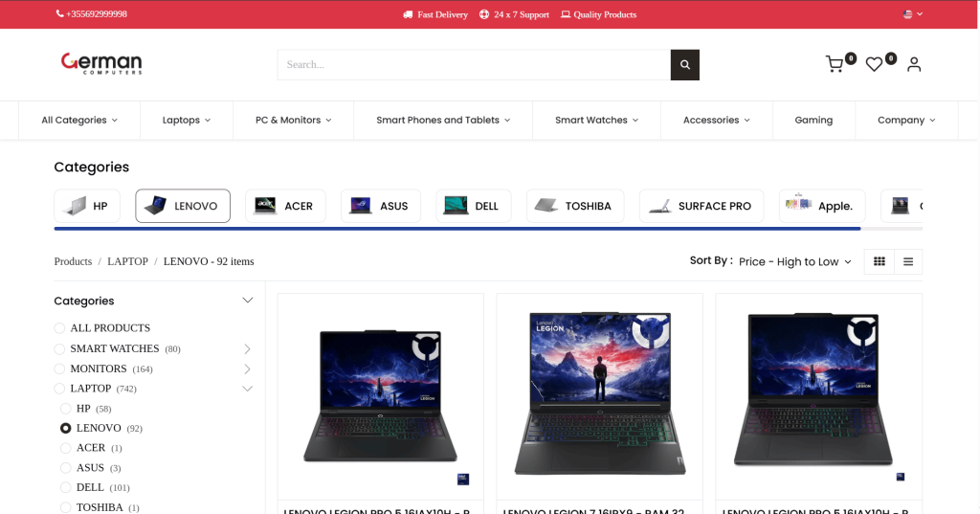
Task: Open the Sort By price dropdown
Action: (794, 261)
